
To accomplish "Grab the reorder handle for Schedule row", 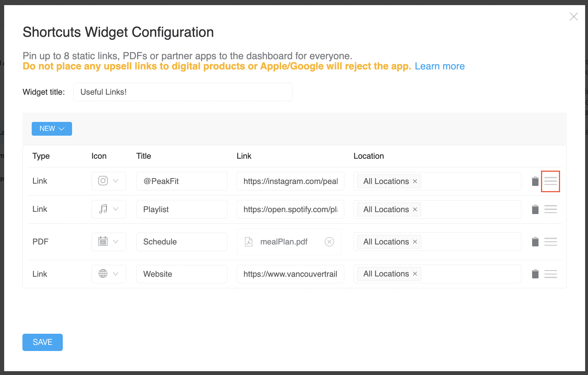I will (551, 242).
